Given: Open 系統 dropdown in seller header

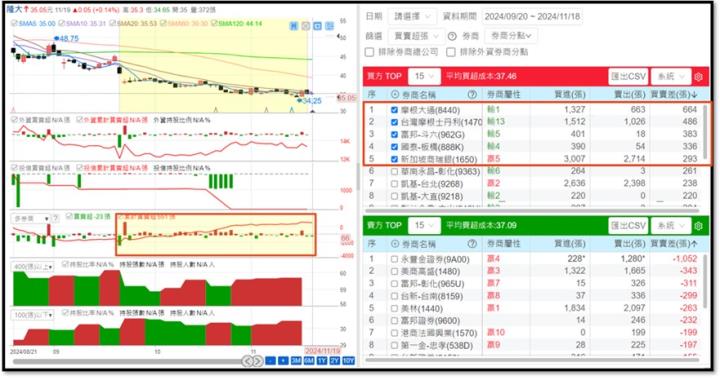Looking at the screenshot, I should [x=670, y=225].
